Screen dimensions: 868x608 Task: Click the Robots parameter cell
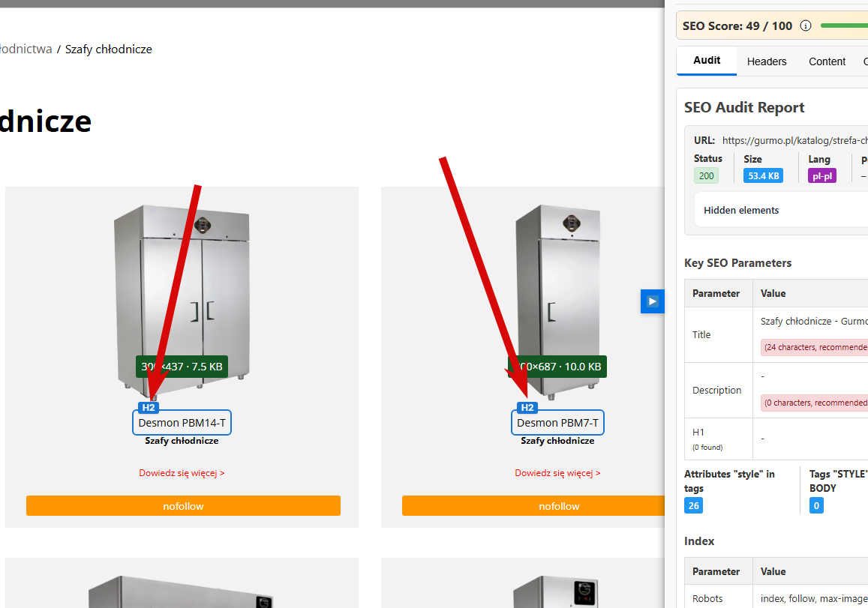coord(719,598)
